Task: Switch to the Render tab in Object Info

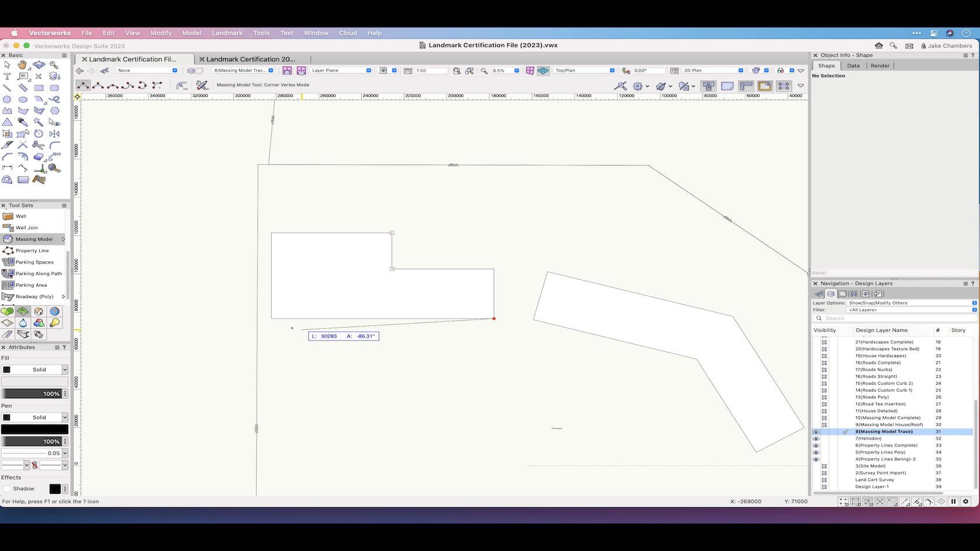Action: 880,65
